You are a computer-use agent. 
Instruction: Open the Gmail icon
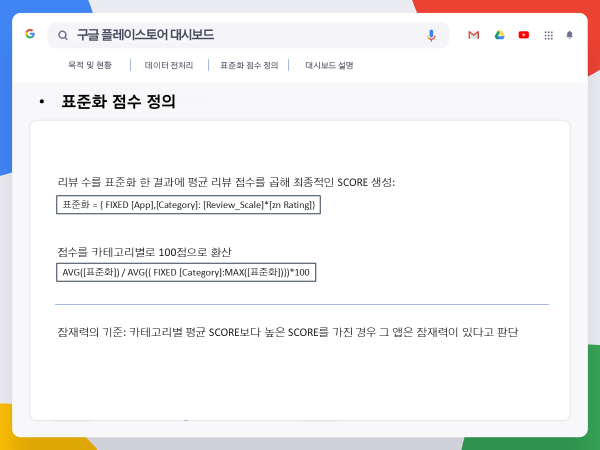(x=473, y=35)
